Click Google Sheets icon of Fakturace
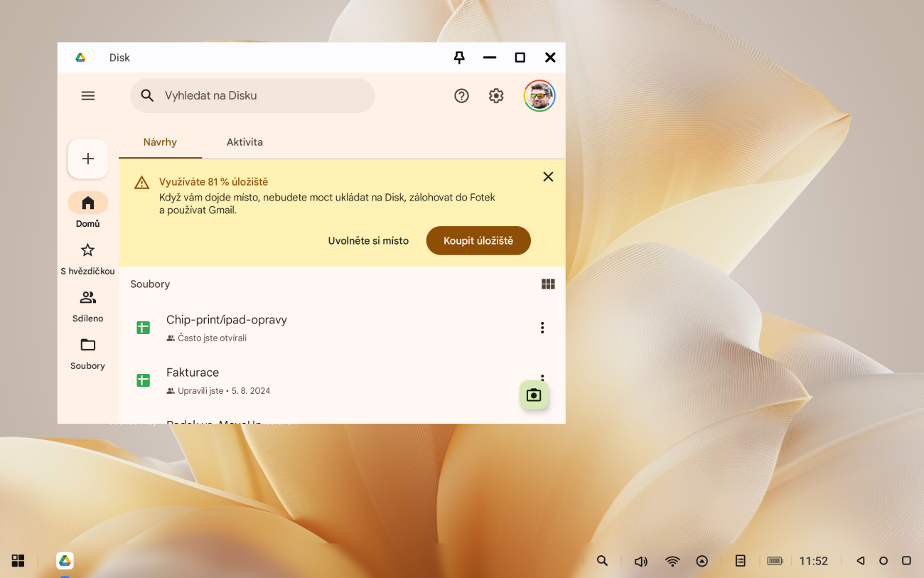This screenshot has height=578, width=924. point(144,380)
